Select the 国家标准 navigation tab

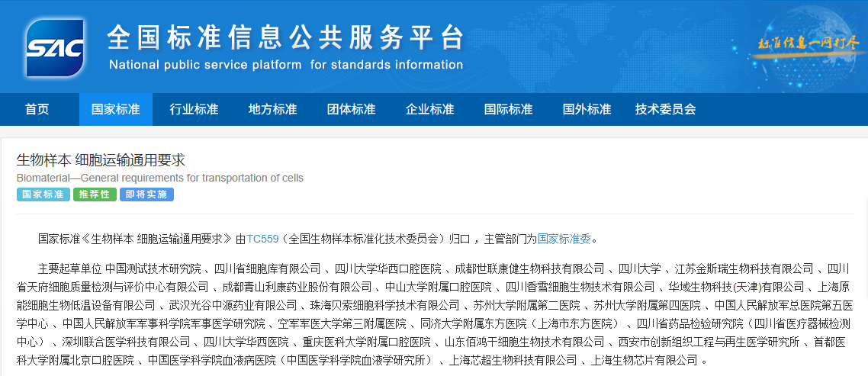[115, 109]
